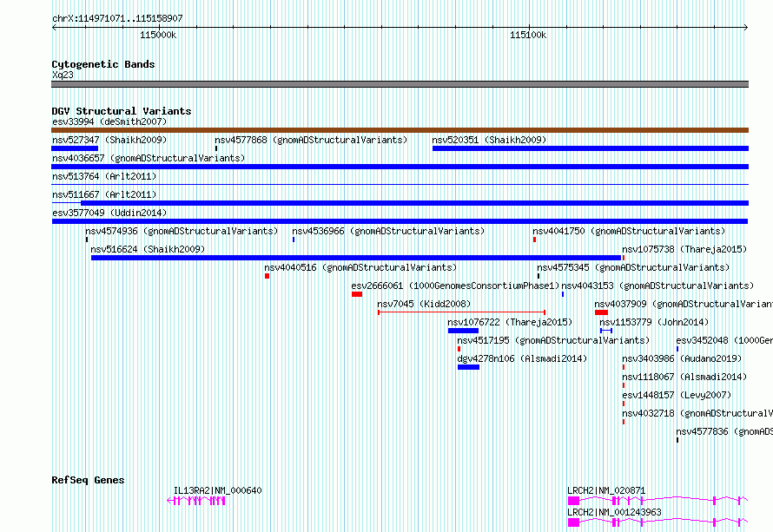773x532 pixels.
Task: Click nsv4032718 gnomAD variant label
Action: (x=697, y=413)
